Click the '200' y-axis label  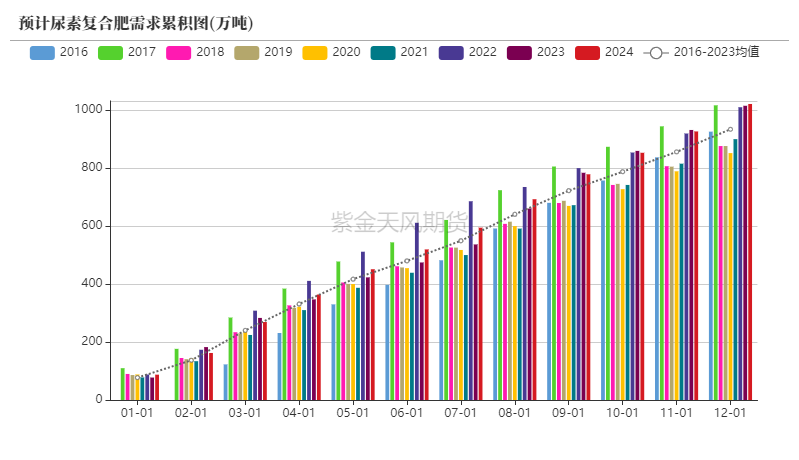(x=92, y=342)
